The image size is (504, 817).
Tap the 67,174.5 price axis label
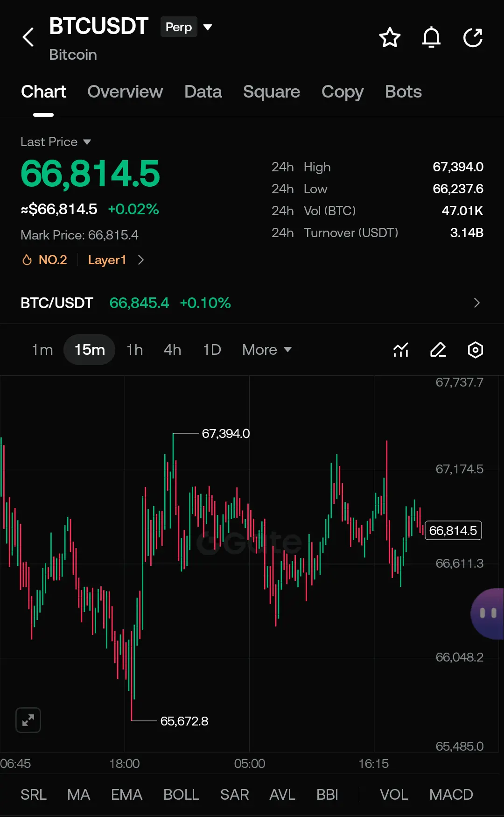click(459, 469)
